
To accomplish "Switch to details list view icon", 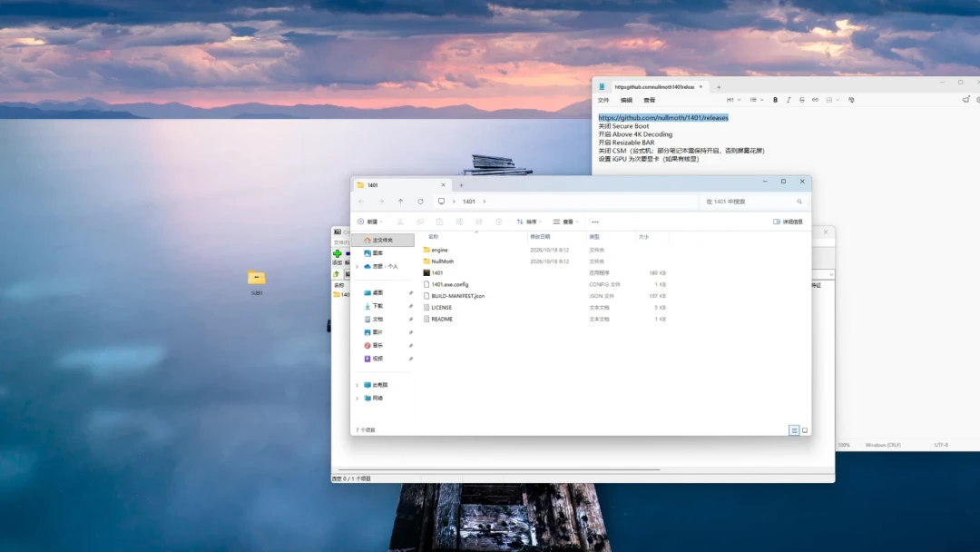I will 794,430.
